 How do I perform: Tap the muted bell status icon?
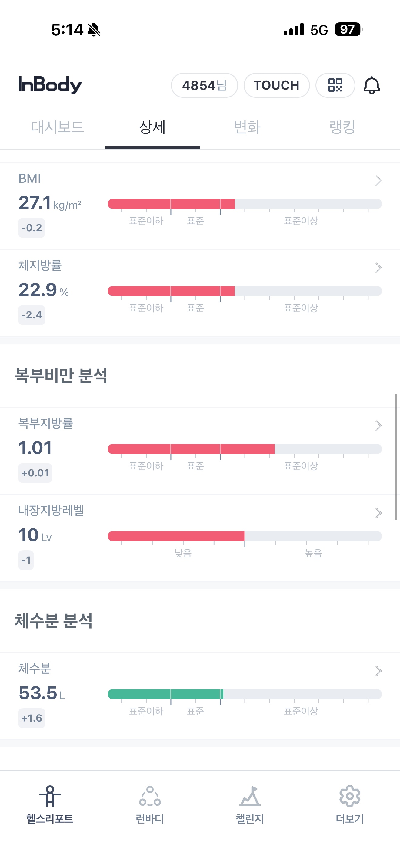click(94, 30)
